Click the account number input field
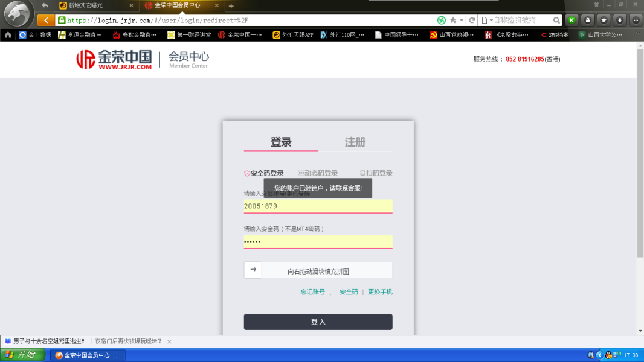The height and width of the screenshot is (362, 644). (318, 206)
